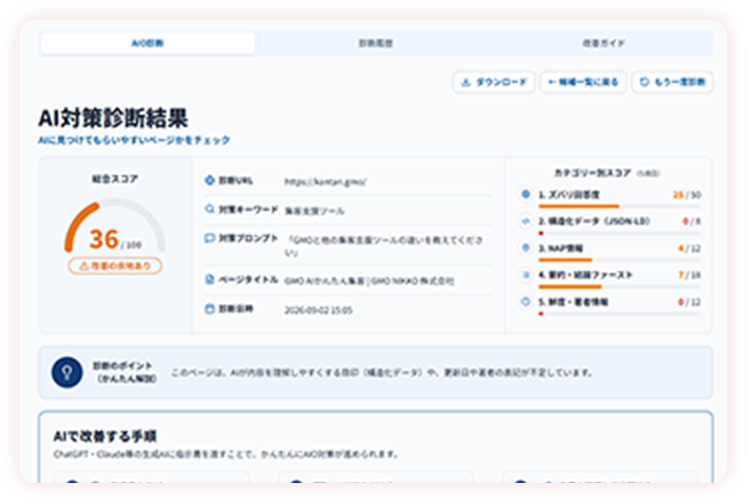Click the list icon beside 要約・結論ファースト
746x502 pixels.
coord(526,275)
